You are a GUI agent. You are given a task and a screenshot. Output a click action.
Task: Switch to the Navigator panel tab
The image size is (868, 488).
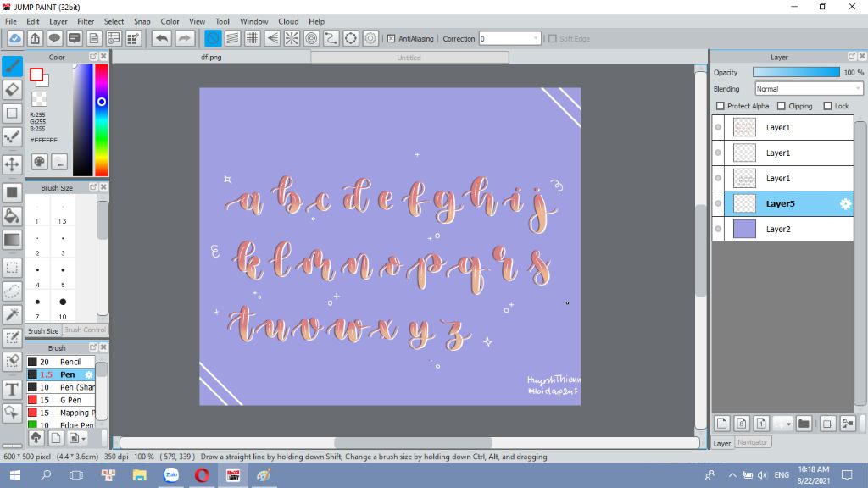tap(753, 442)
